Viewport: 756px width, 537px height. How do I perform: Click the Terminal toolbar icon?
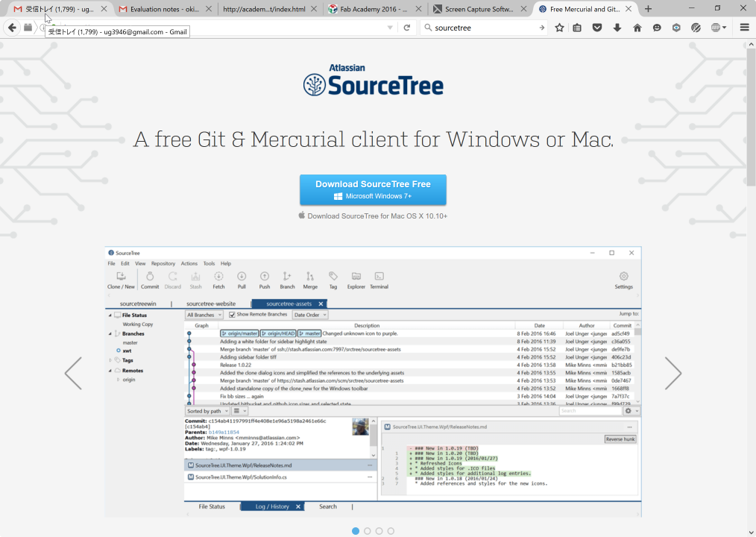(379, 280)
